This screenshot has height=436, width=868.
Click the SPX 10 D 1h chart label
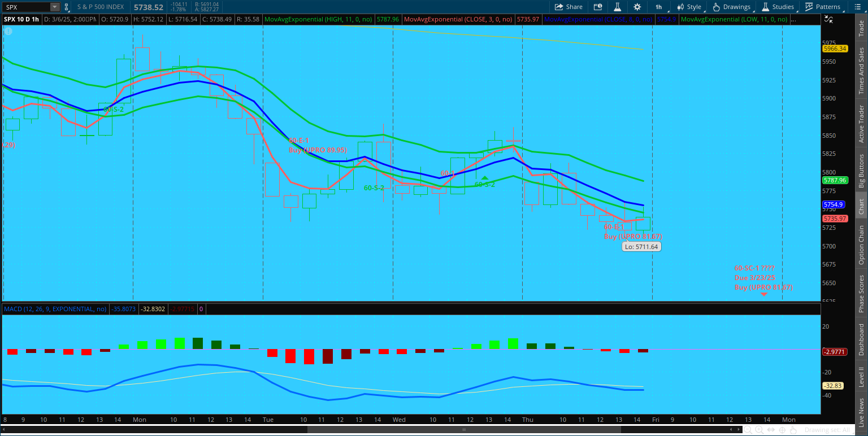22,19
